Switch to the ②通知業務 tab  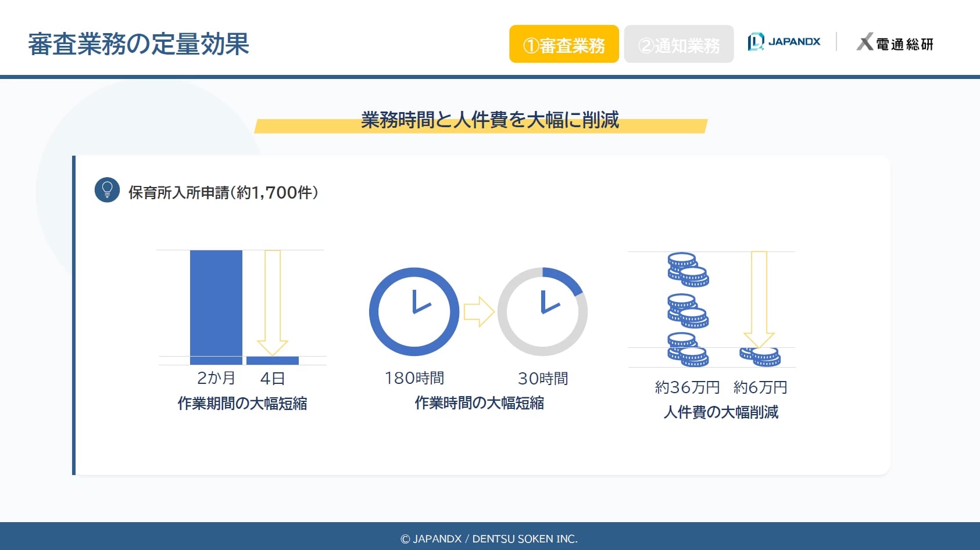coord(678,44)
